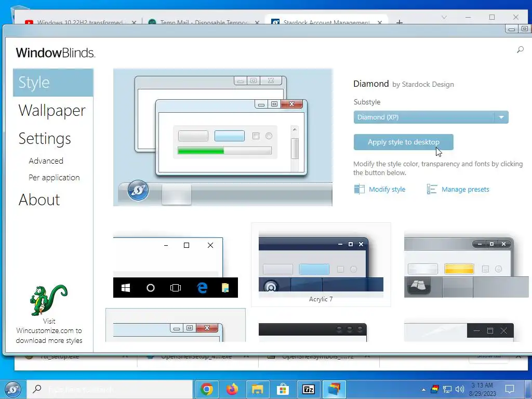
Task: Open the volume speaker tray icon
Action: click(460, 390)
